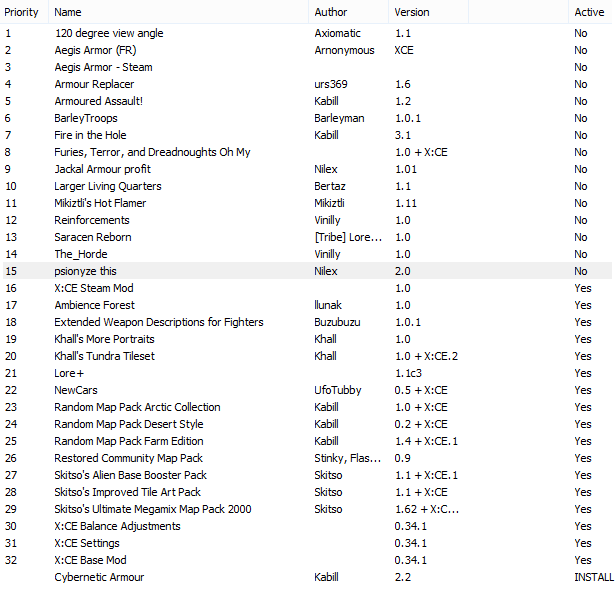This screenshot has width=615, height=600.
Task: Select the 'Armoured Assault!' mod
Action: (x=98, y=101)
